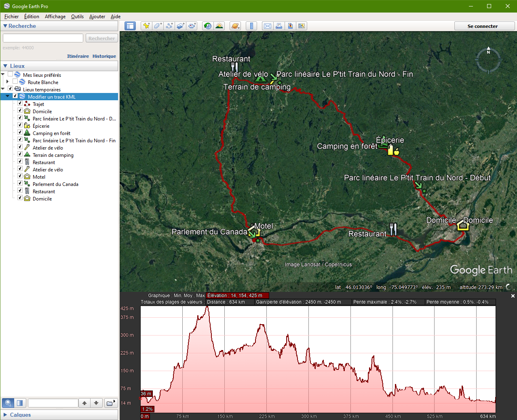Screen dimensions: 517x420
Task: Click the Domicile house placemark on the map
Action: pyautogui.click(x=463, y=226)
